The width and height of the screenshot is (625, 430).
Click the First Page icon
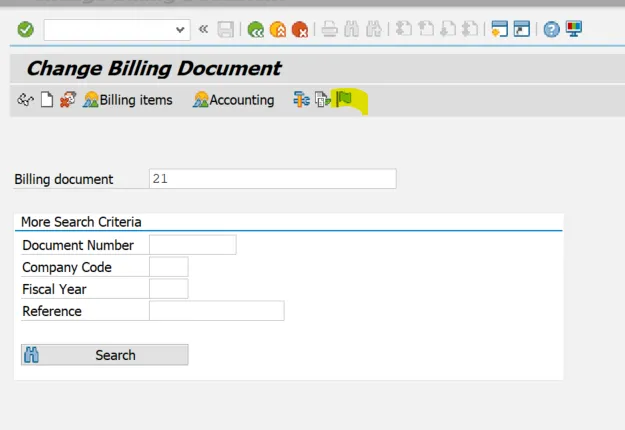click(x=404, y=29)
